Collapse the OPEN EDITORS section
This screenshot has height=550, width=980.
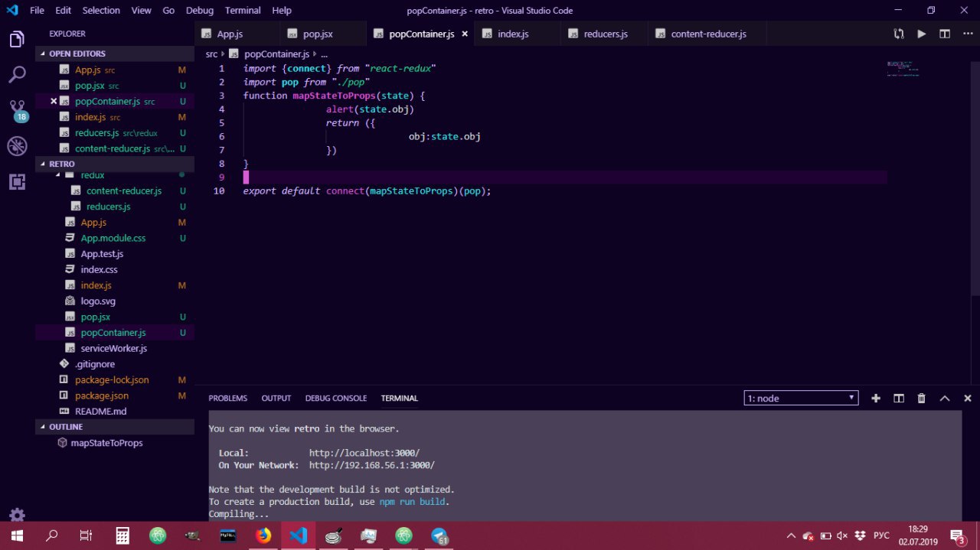pyautogui.click(x=77, y=54)
